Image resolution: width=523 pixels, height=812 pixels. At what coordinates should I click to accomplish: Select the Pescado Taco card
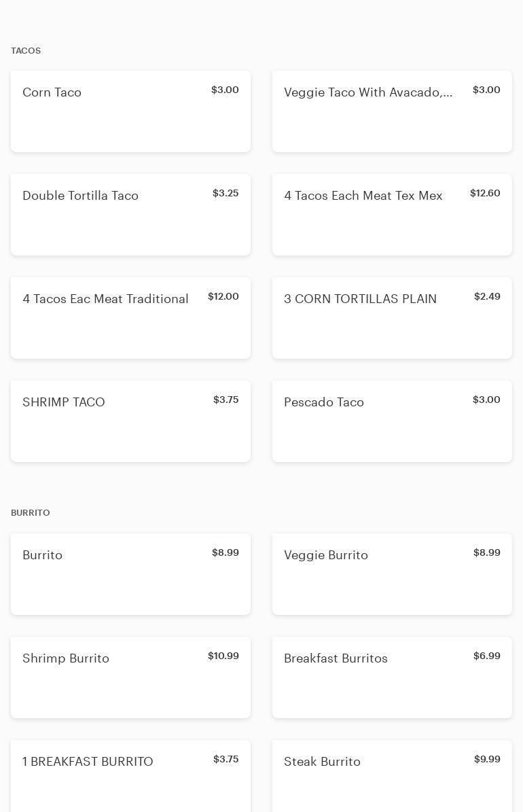(392, 421)
